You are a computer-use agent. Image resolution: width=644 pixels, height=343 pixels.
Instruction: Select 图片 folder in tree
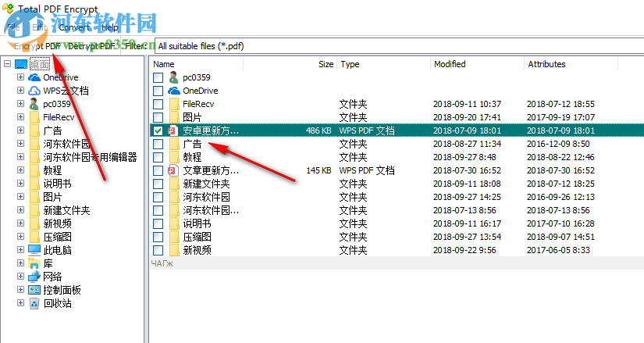point(52,197)
